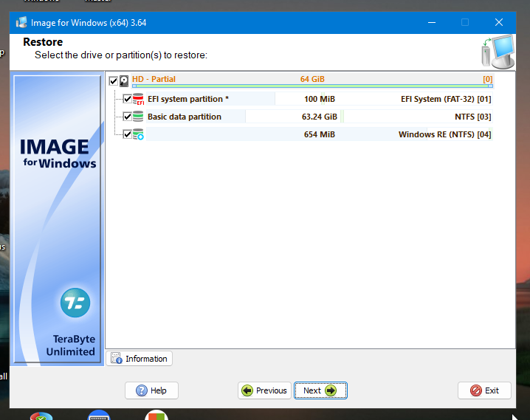Viewport: 530px width, 420px height.
Task: Proceed with the Next button
Action: (x=320, y=390)
